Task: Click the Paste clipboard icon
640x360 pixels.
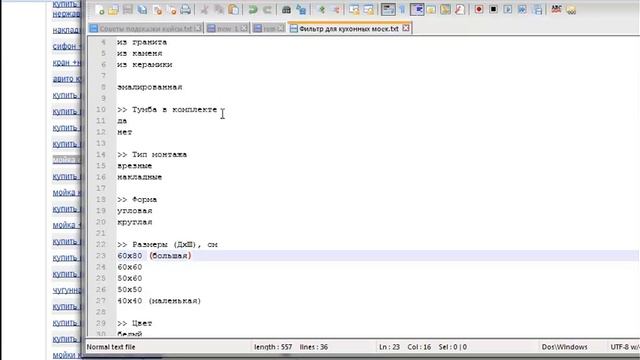Action: pos(233,9)
